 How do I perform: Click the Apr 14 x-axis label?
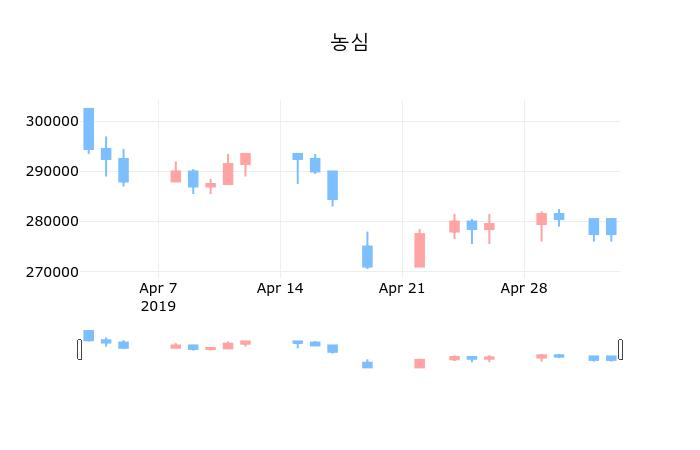280,289
